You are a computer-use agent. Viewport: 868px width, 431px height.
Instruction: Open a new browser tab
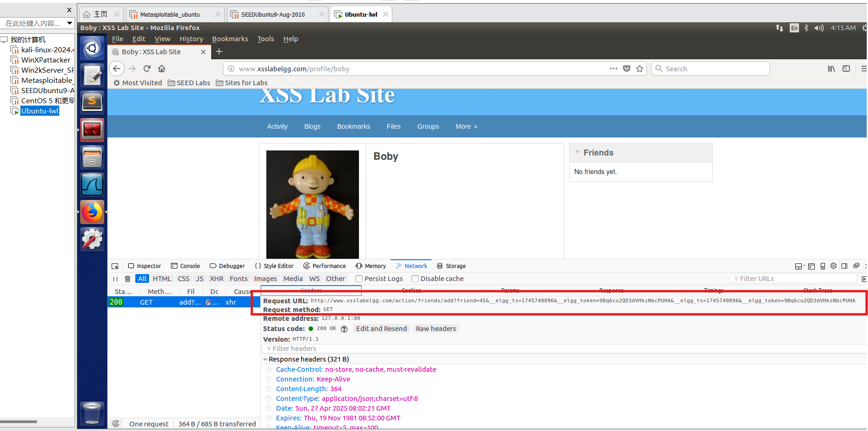click(219, 52)
